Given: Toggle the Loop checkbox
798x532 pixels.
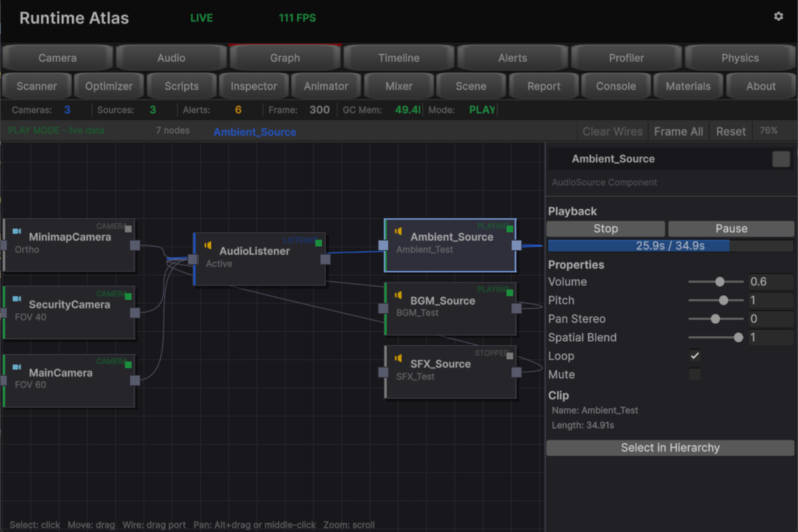Looking at the screenshot, I should tap(694, 356).
